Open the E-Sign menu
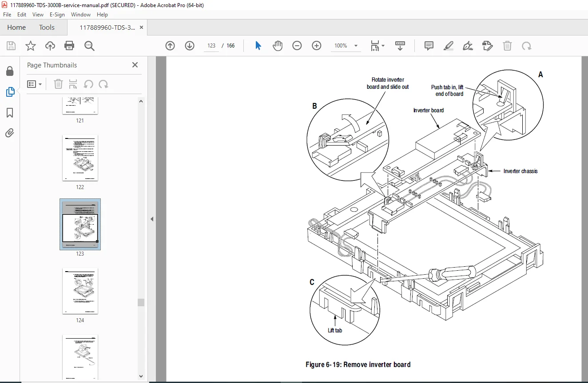Viewport: 588px width, 383px height. [57, 15]
